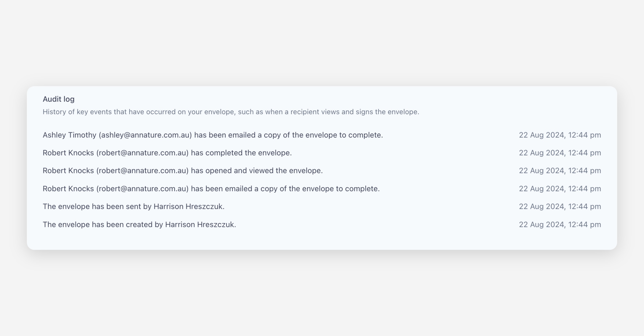Click timestamp of Robert Knocks emailed entry
The height and width of the screenshot is (336, 644).
click(x=560, y=189)
